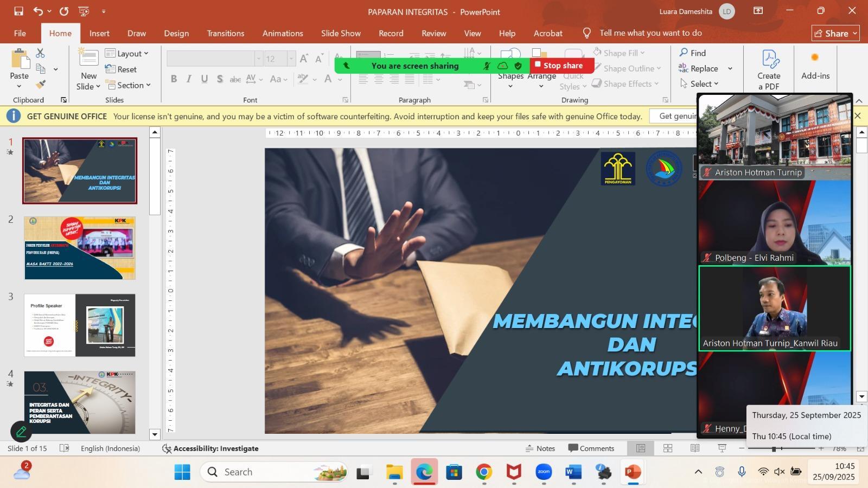The width and height of the screenshot is (868, 488).
Task: Open Zoom app from the taskbar
Action: pyautogui.click(x=544, y=472)
